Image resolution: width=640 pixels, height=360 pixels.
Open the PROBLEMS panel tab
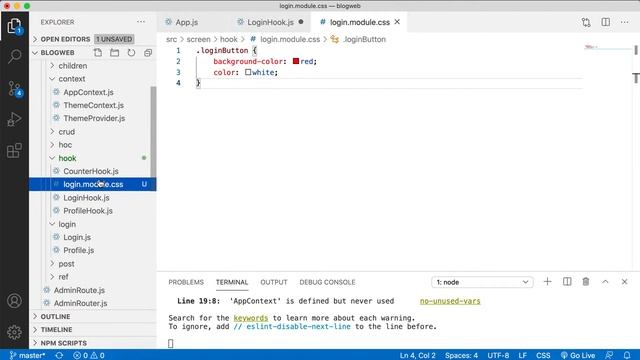(186, 282)
